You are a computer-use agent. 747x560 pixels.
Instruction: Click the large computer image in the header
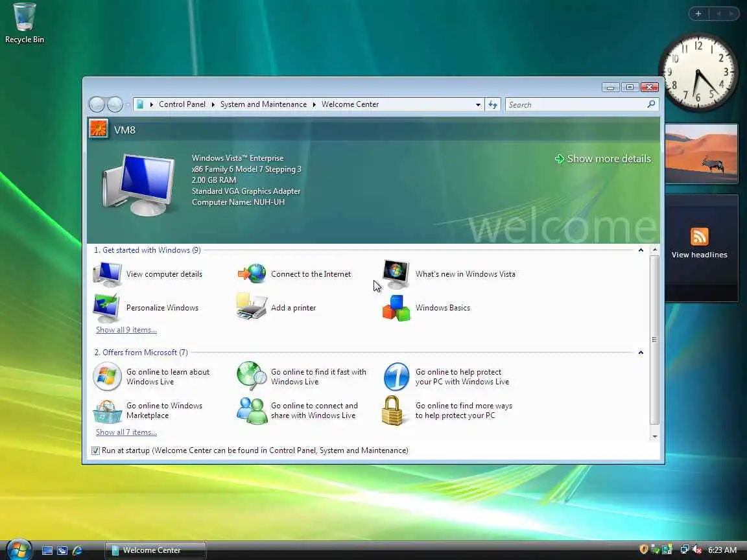click(x=138, y=184)
